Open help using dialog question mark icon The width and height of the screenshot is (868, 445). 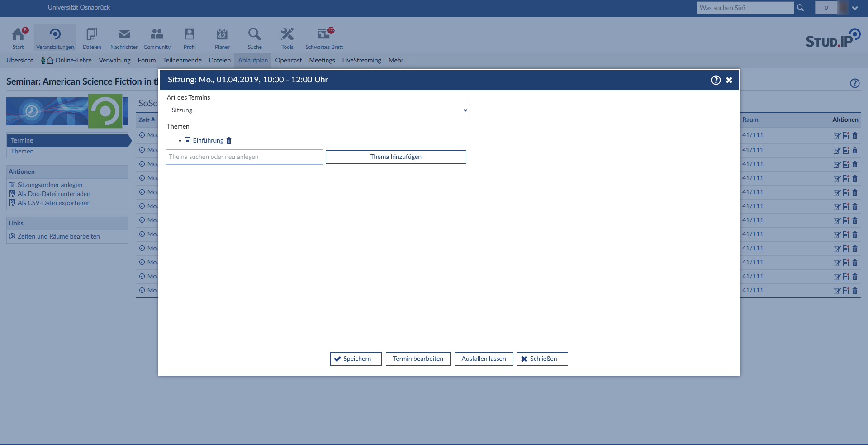[x=716, y=80]
